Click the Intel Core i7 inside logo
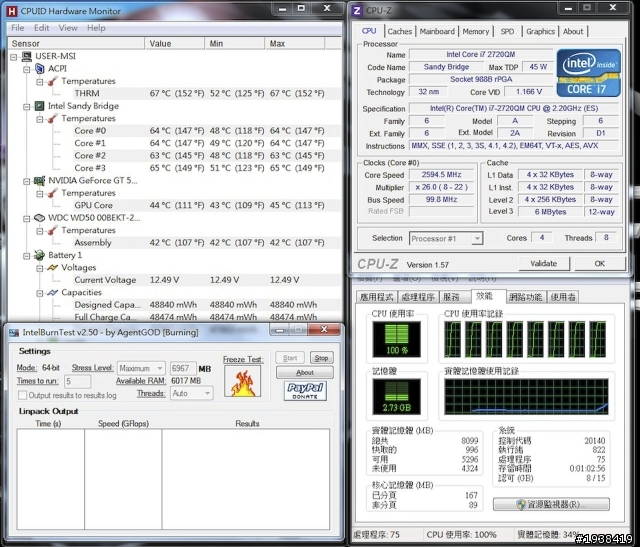The image size is (640, 547). tap(588, 73)
